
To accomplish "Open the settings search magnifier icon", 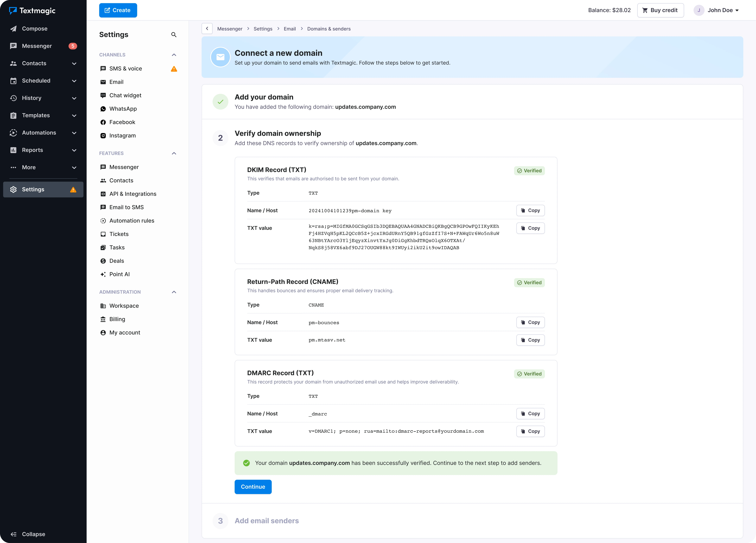I will [174, 35].
